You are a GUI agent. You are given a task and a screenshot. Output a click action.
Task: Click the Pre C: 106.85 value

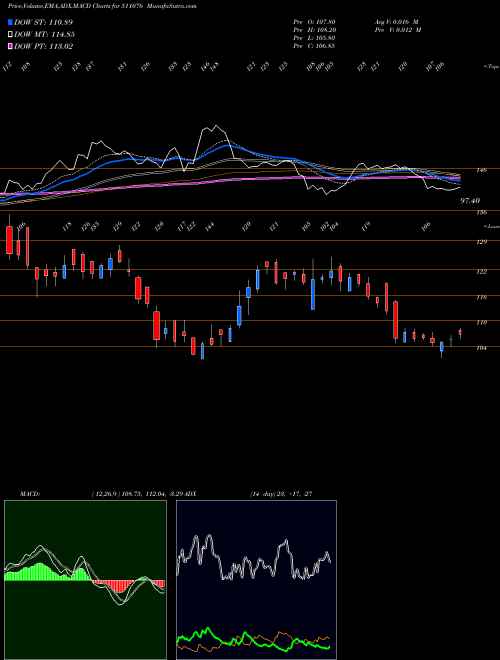(314, 46)
